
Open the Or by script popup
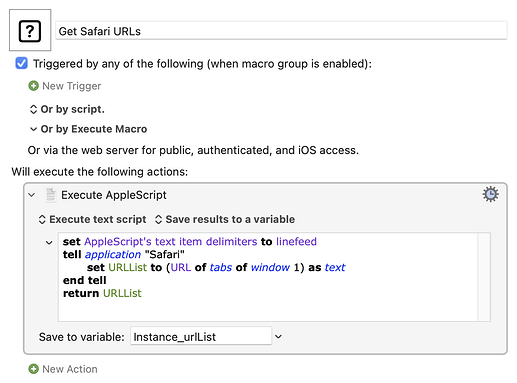tap(67, 109)
